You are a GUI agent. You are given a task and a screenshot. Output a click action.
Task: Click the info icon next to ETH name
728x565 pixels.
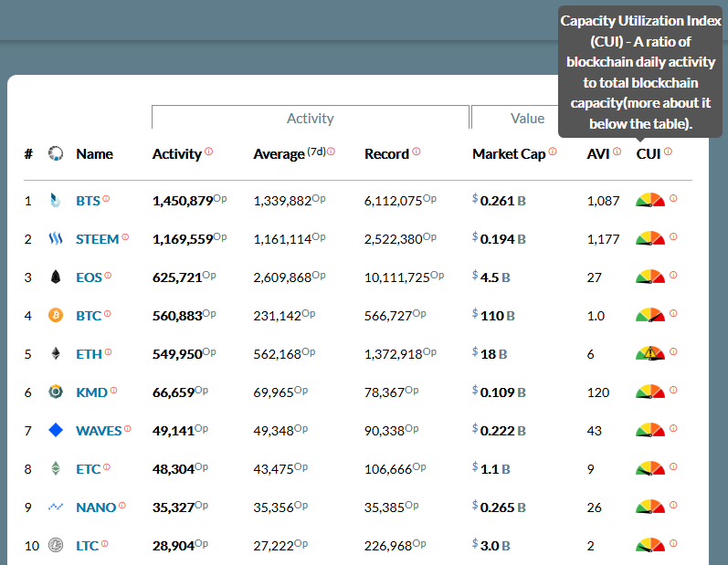[x=108, y=352]
